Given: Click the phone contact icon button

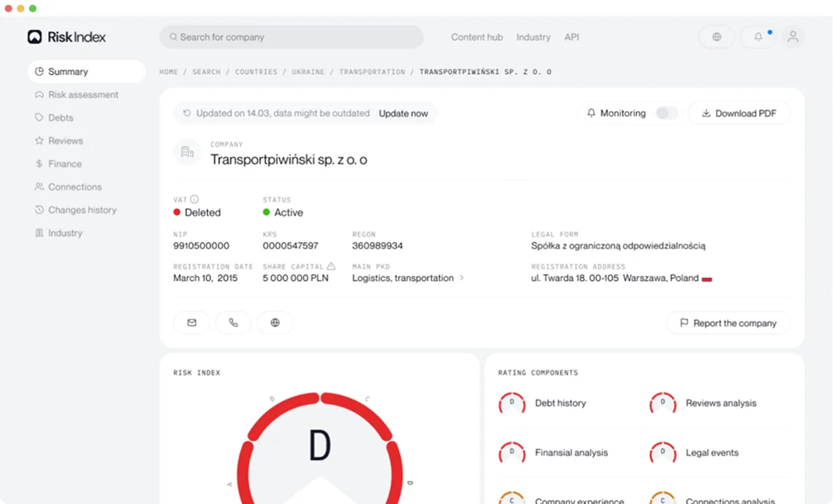Looking at the screenshot, I should tap(233, 322).
